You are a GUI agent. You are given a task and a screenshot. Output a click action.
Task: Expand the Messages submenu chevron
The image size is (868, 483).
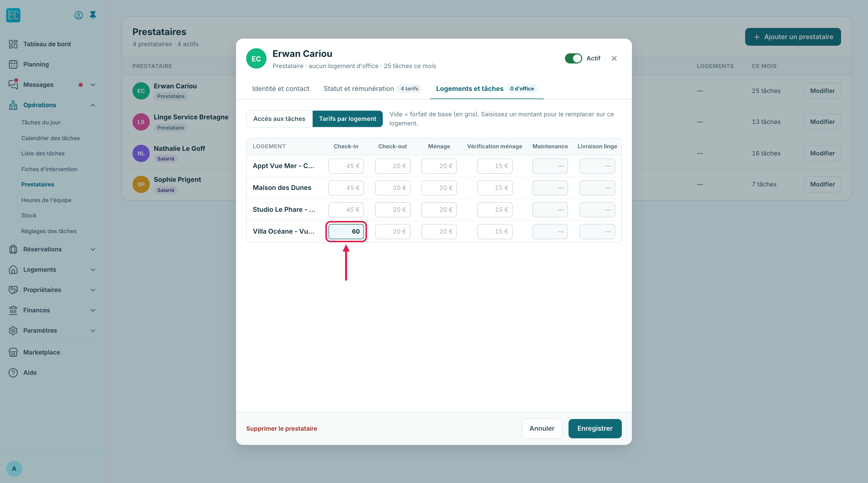pos(93,85)
